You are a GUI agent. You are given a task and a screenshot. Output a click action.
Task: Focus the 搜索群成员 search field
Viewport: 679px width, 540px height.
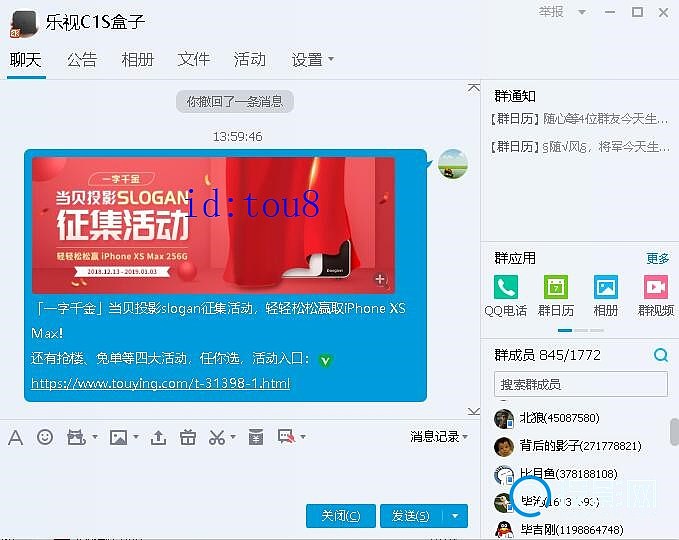click(x=581, y=384)
